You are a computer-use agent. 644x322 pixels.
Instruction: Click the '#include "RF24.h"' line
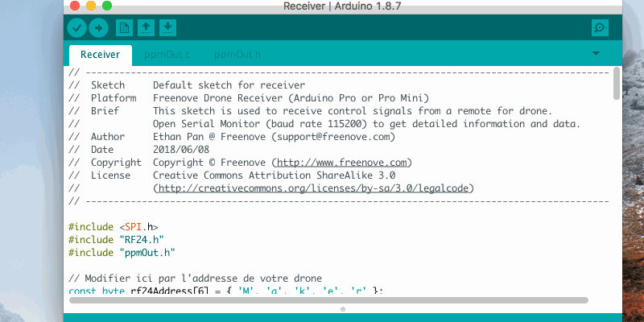[x=116, y=239]
